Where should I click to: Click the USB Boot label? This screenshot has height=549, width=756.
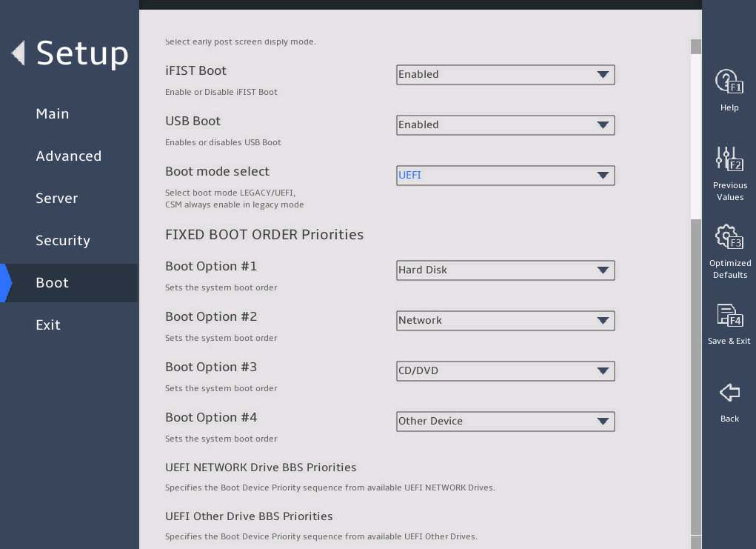click(193, 121)
